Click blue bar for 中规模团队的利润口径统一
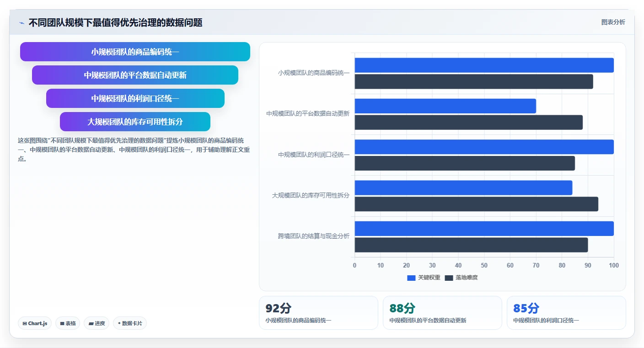This screenshot has height=348, width=644. pyautogui.click(x=484, y=147)
